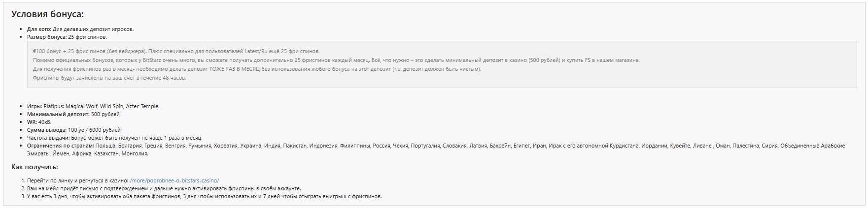Select the "Минимальный депозит" list item
Screen dimensions: 868x209
click(73, 114)
